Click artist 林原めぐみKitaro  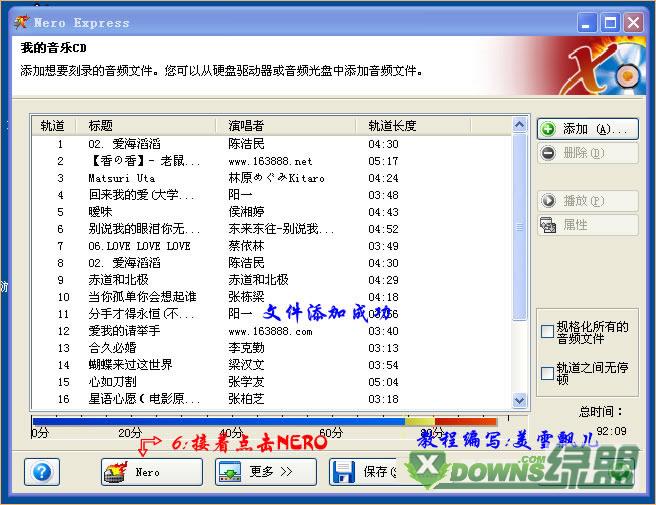[277, 178]
